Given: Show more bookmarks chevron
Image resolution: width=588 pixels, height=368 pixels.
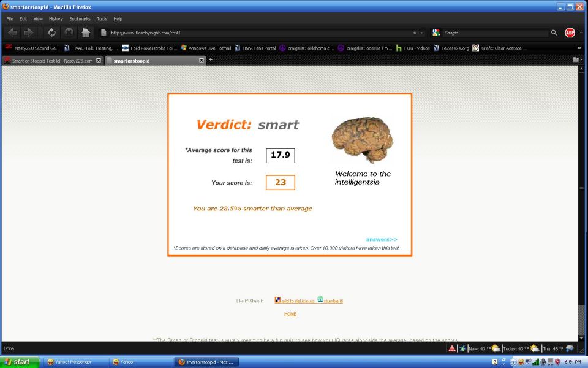Looking at the screenshot, I should (579, 48).
